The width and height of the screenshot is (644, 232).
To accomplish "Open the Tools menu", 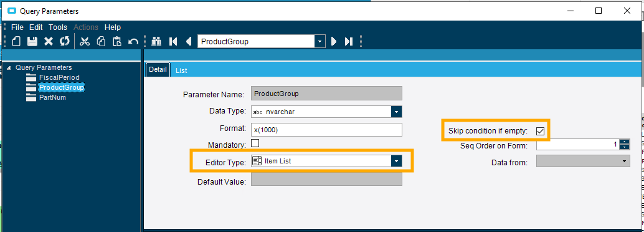I will click(x=57, y=27).
